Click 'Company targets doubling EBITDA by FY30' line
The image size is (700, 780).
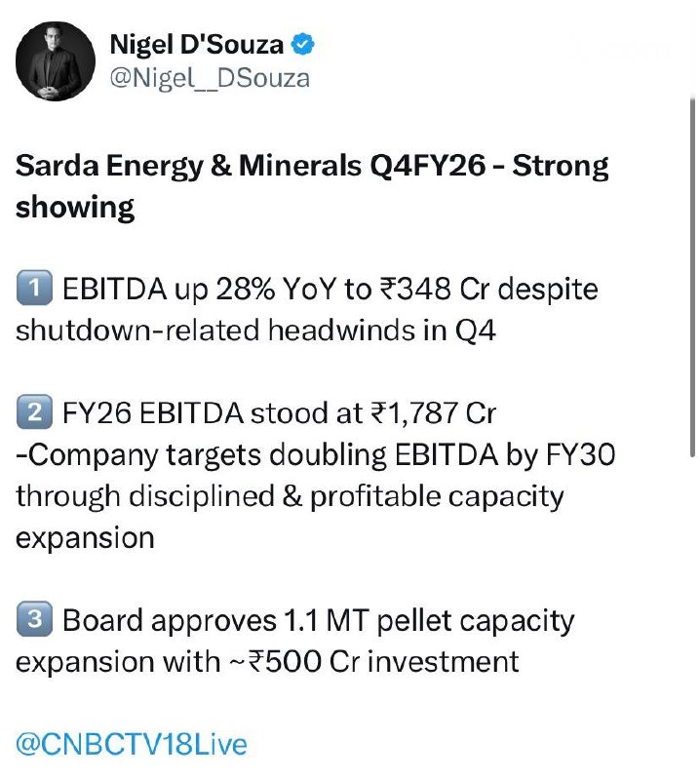[316, 454]
